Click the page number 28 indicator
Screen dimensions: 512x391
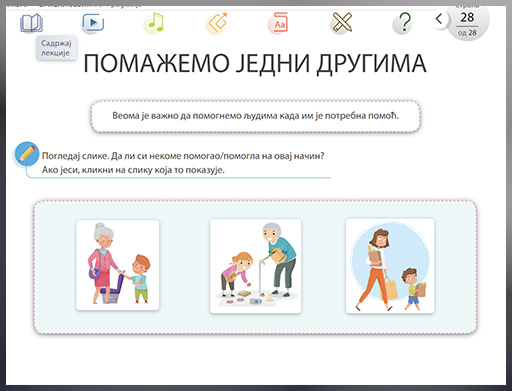pyautogui.click(x=467, y=17)
